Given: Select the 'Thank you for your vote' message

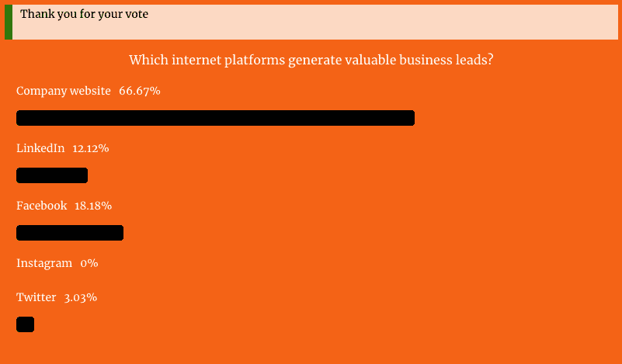Looking at the screenshot, I should coord(84,14).
